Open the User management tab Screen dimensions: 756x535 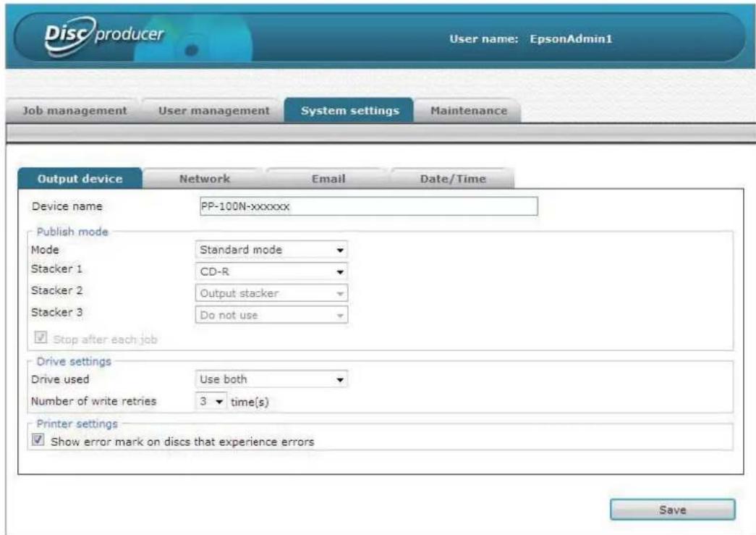tap(213, 111)
